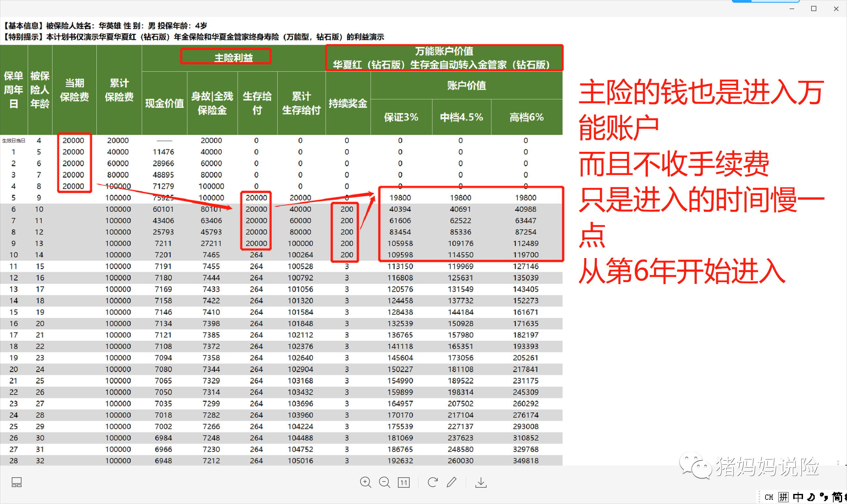847x504 pixels.
Task: Click the 特别提示 notice line
Action: (x=194, y=37)
